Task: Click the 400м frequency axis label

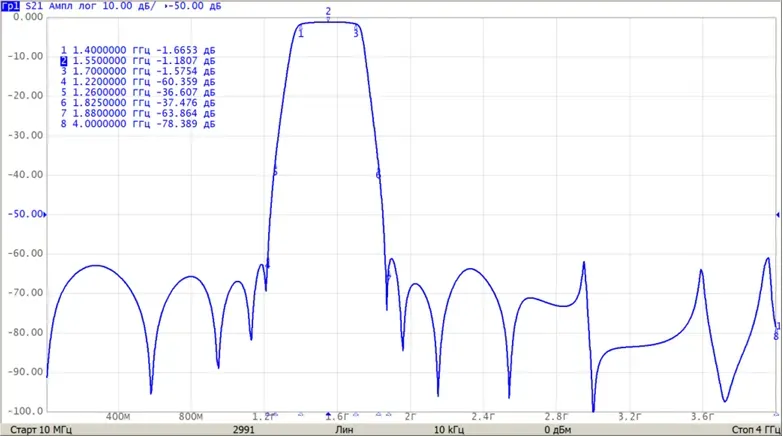Action: point(118,417)
